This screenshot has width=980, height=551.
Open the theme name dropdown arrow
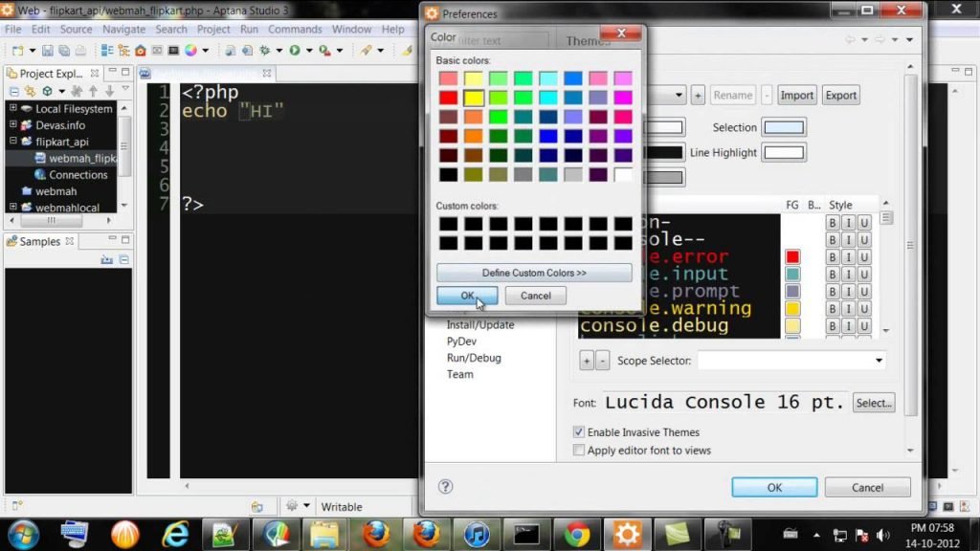[x=679, y=96]
